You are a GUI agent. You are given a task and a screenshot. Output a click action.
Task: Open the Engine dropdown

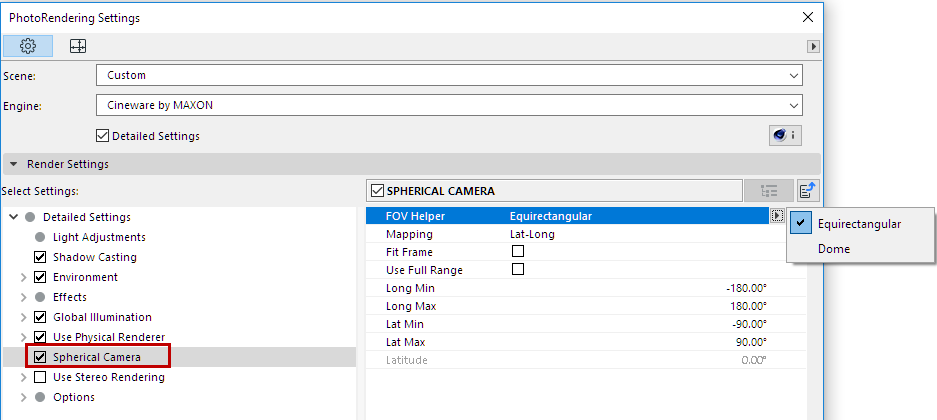[449, 105]
